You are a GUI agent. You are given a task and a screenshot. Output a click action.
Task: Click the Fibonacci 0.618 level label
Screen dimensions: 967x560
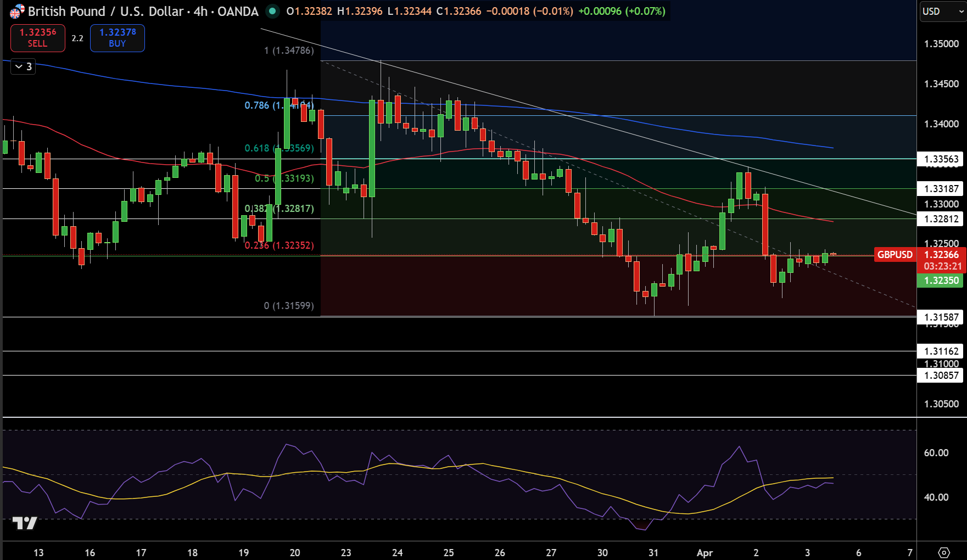coord(279,148)
